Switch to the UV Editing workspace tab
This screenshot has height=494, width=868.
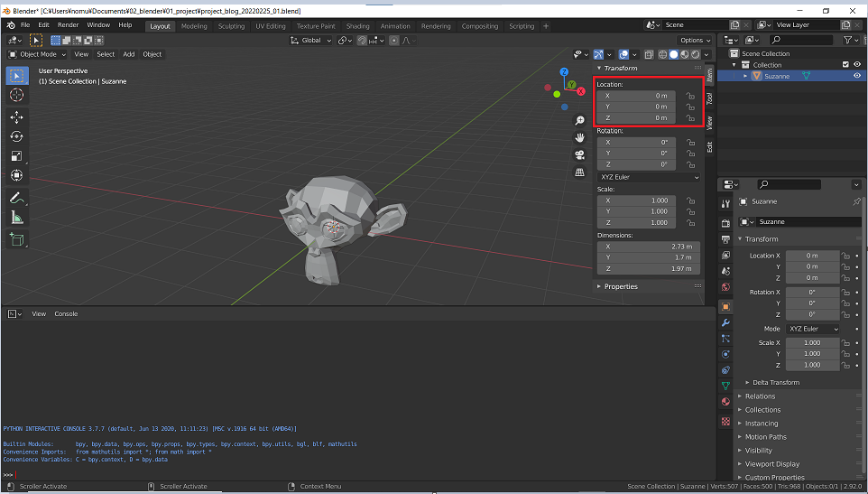[270, 26]
